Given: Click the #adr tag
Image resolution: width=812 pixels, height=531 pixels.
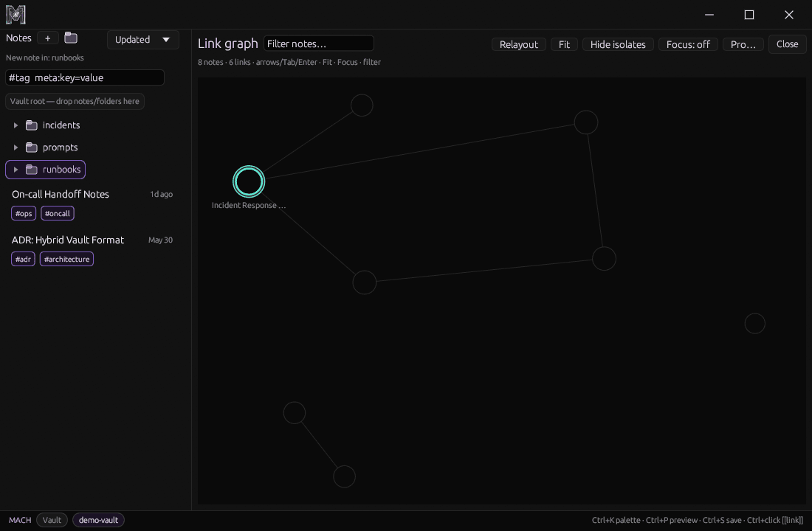Looking at the screenshot, I should click(x=24, y=260).
